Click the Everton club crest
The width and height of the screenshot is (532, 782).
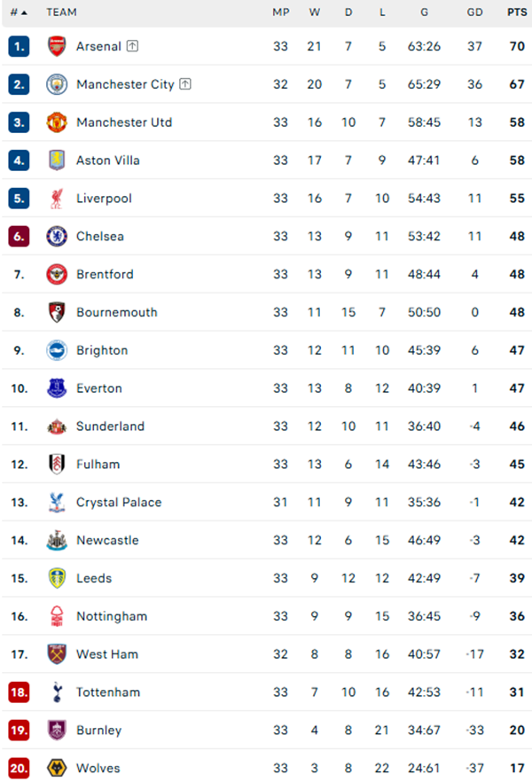point(57,388)
